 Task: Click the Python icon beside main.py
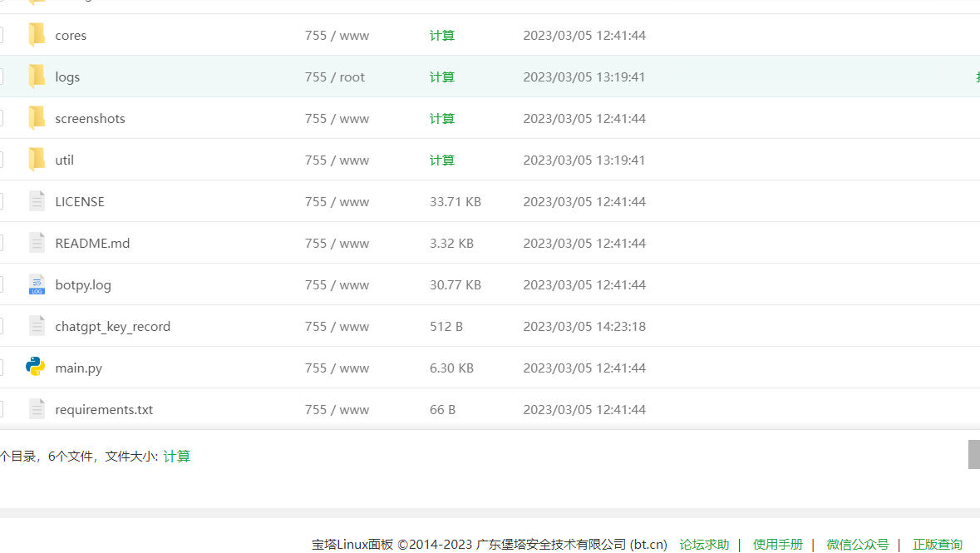pos(37,367)
